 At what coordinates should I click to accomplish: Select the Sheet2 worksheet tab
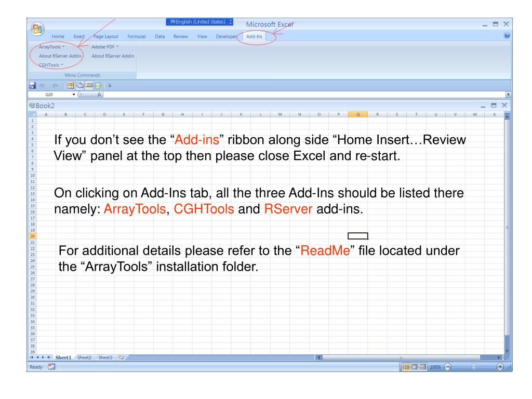coord(84,357)
